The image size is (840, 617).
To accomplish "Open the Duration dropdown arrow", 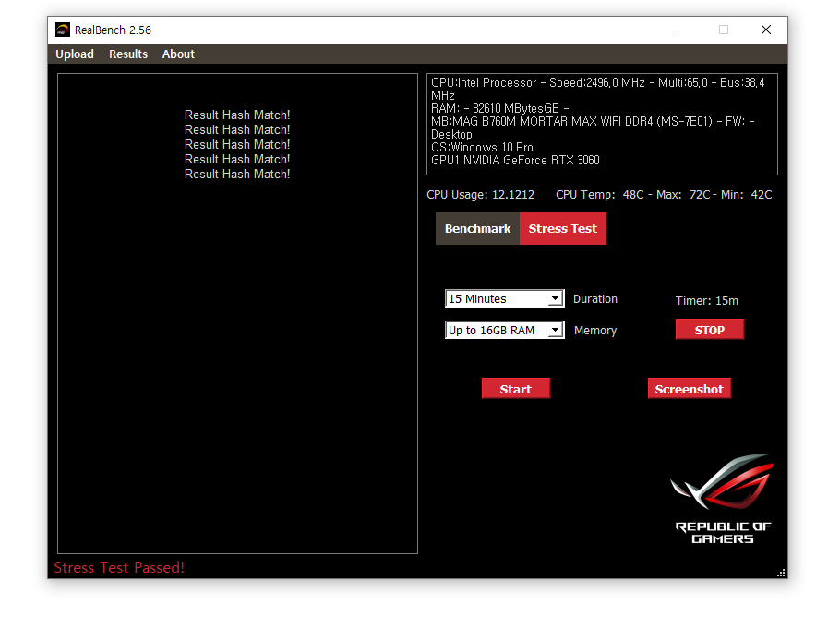I will pos(556,298).
